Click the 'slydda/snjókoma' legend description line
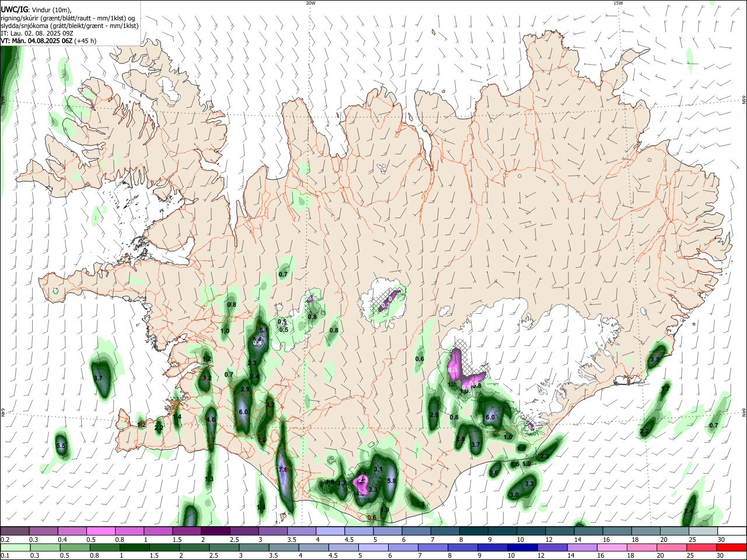747x560 pixels. click(x=69, y=26)
